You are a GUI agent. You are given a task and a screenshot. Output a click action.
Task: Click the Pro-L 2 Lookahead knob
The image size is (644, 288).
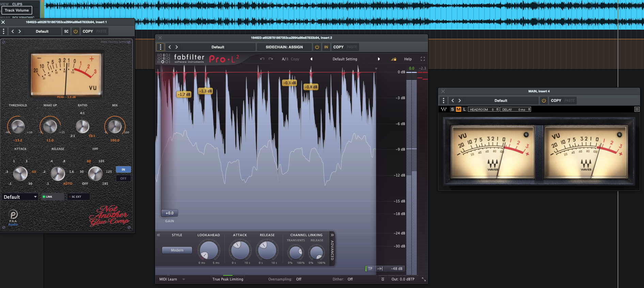208,251
